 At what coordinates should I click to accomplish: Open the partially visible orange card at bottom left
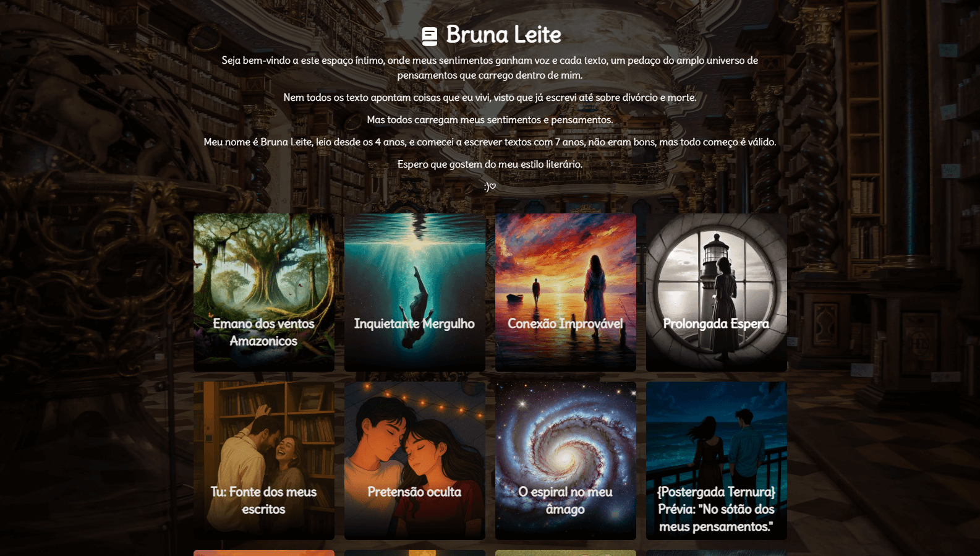point(264,553)
